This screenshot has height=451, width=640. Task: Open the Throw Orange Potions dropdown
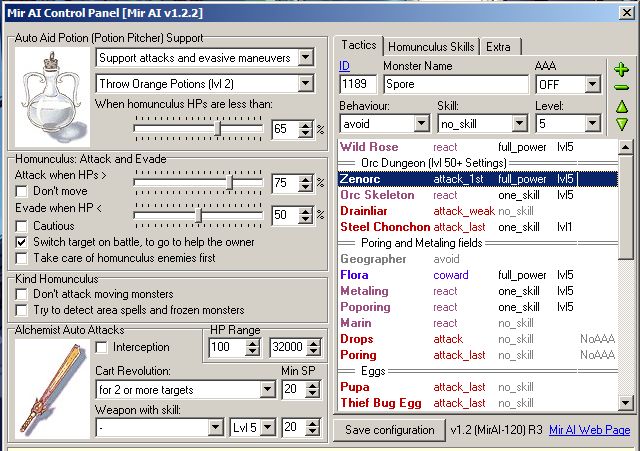pos(305,84)
